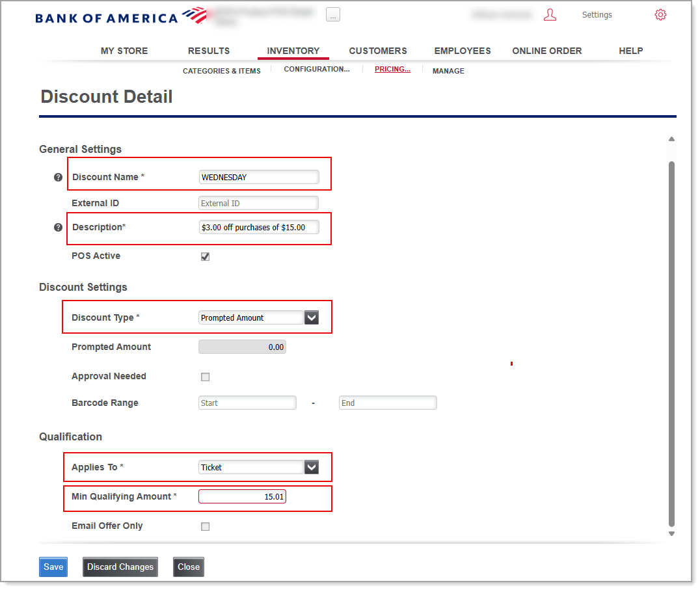Open help for Discount Name field
The image size is (700, 590).
(x=58, y=176)
